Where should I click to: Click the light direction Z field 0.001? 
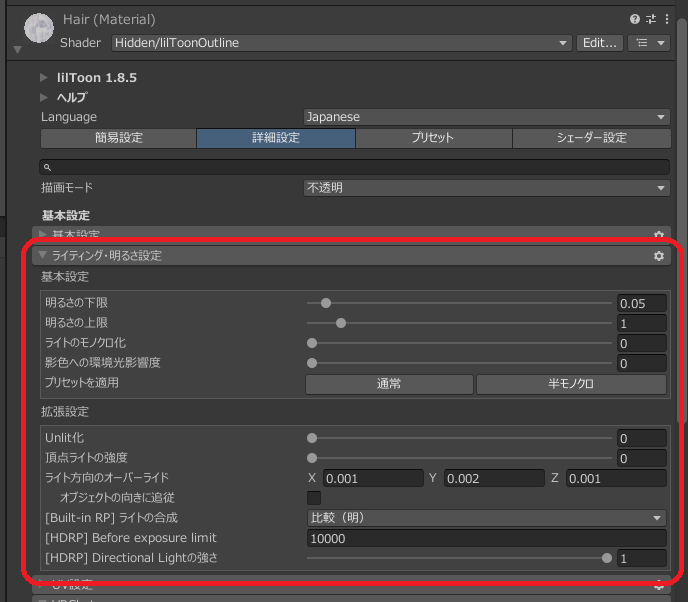[616, 478]
